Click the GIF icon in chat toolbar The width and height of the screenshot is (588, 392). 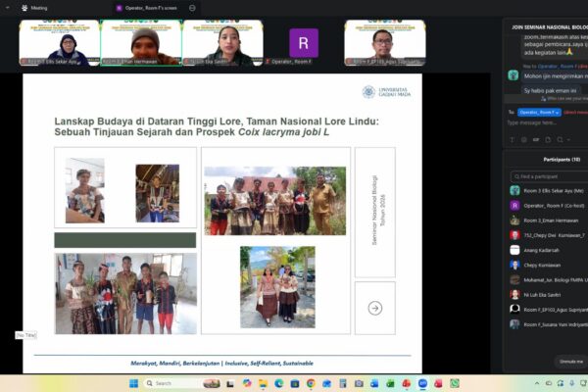(x=536, y=139)
